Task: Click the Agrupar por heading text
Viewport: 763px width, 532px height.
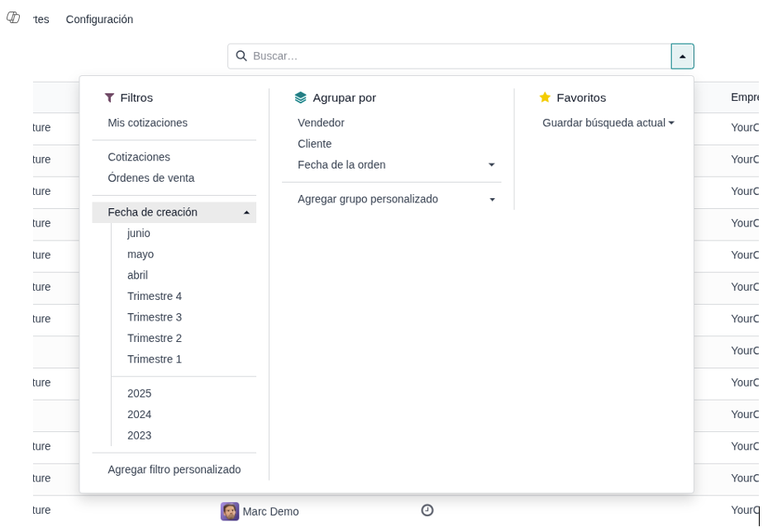Action: coord(344,97)
